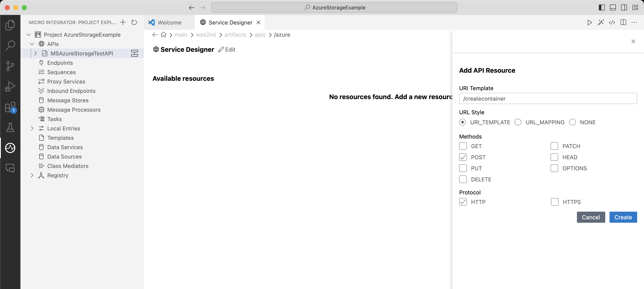
Task: Click the apis breadcrumb item
Action: (260, 35)
